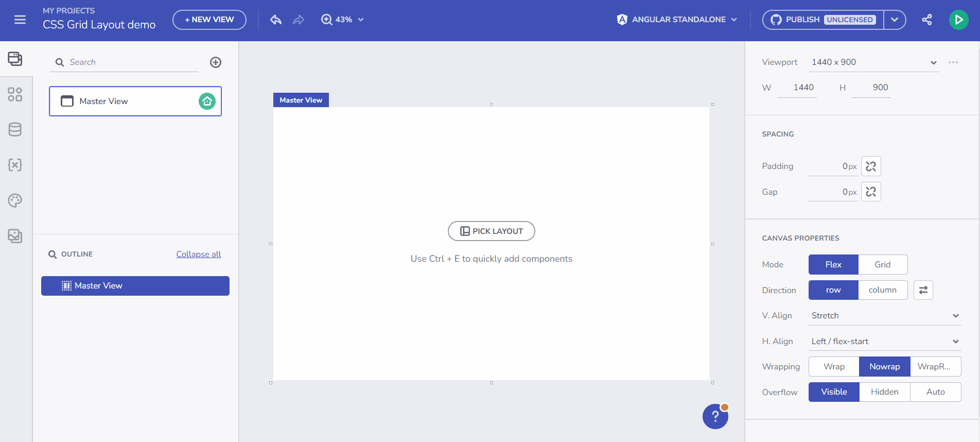
Task: Click the redo arrow
Action: point(299,20)
